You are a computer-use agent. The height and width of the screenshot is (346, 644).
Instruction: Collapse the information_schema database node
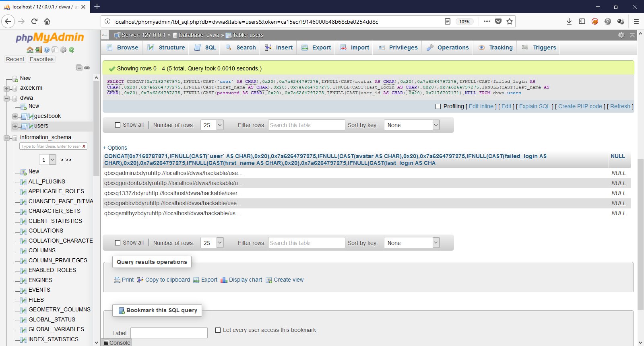click(6, 138)
